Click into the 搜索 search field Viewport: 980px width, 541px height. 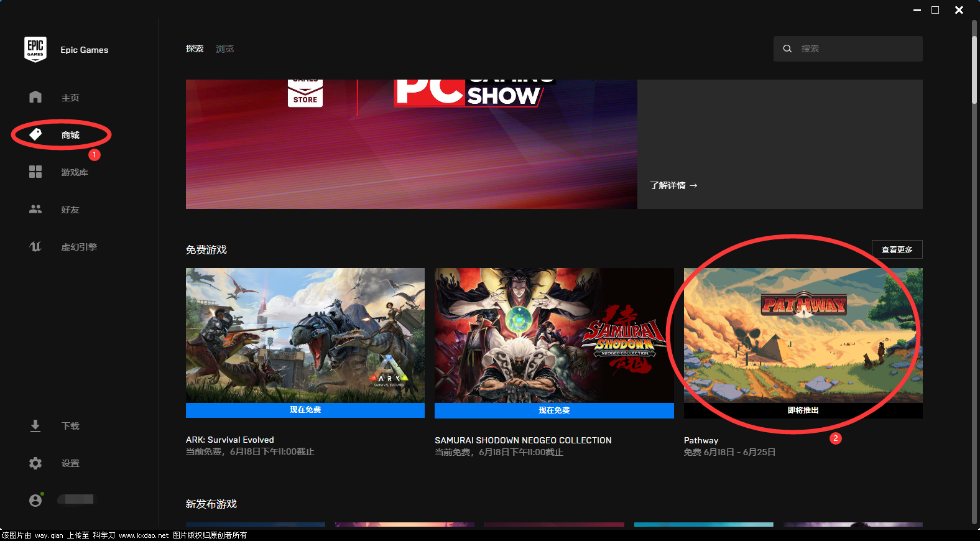pyautogui.click(x=848, y=49)
